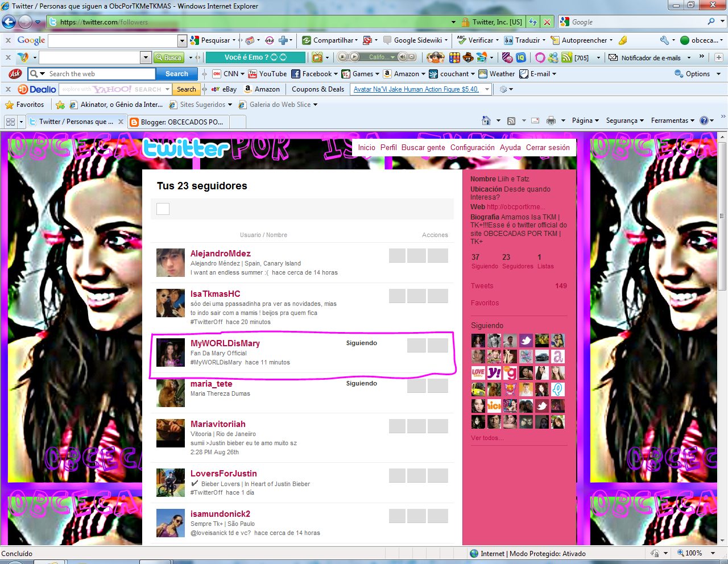Go back with the IE Back arrow
Viewport: 728px width, 564px height.
tap(9, 22)
